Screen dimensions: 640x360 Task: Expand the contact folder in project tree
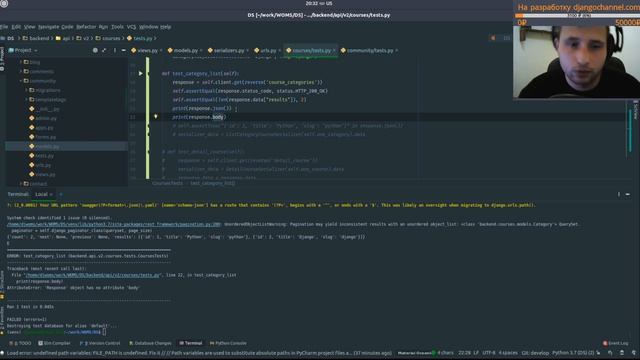pos(21,184)
